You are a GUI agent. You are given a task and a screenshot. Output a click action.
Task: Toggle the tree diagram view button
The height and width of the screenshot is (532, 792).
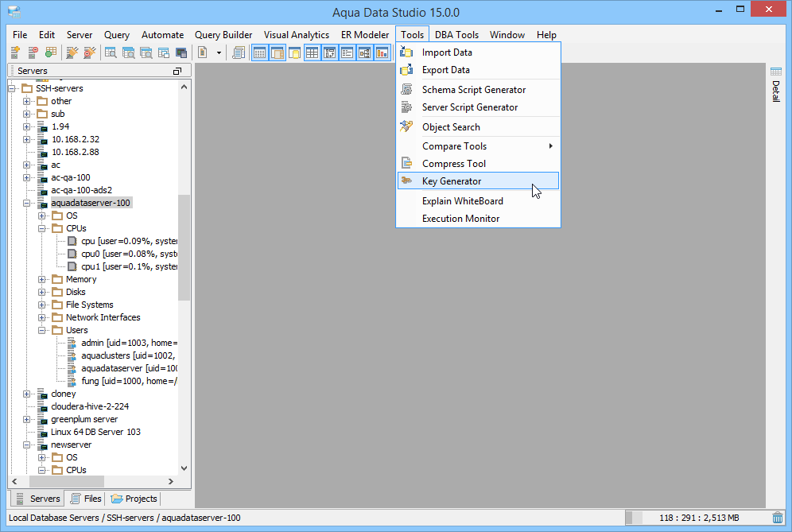[x=365, y=52]
